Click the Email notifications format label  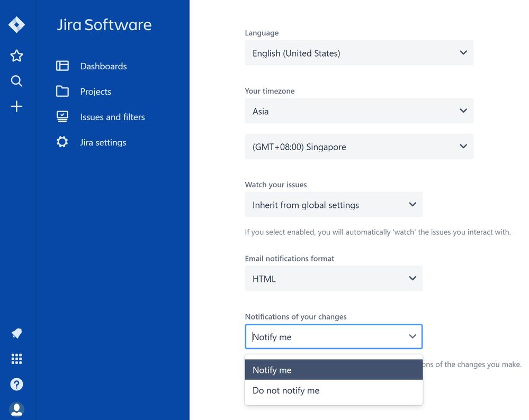coord(290,259)
